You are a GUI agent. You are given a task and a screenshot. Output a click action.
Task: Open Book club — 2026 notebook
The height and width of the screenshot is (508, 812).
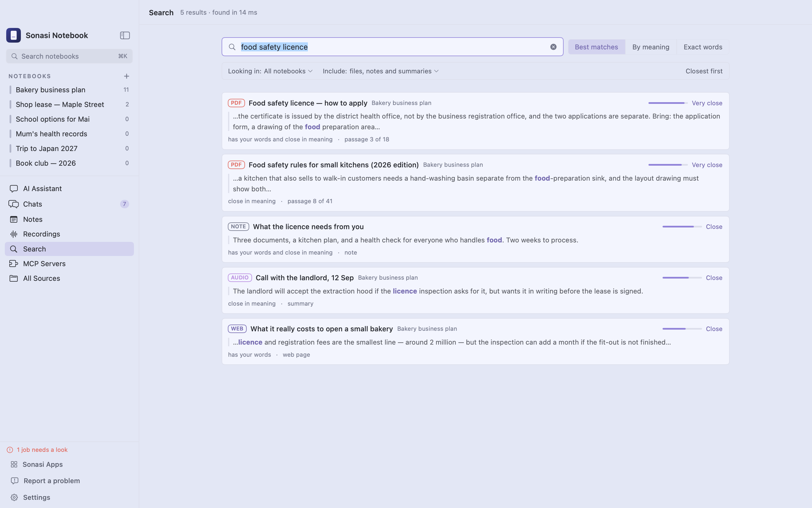[x=69, y=163]
